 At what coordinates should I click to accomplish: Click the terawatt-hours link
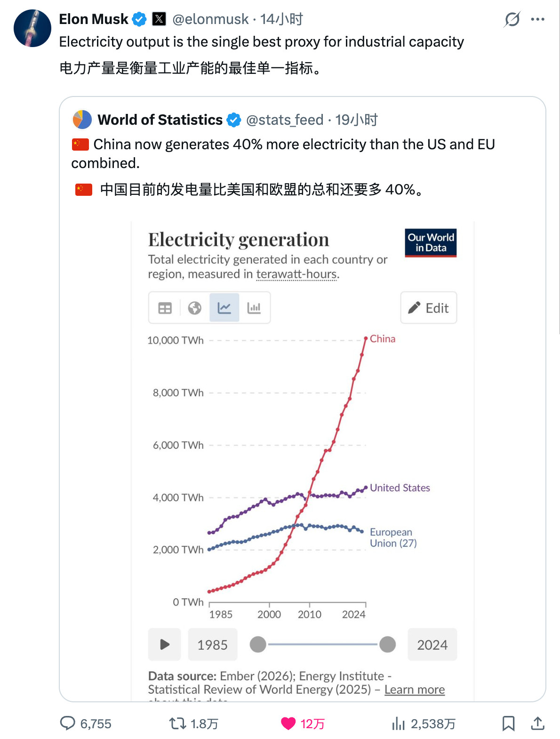pos(297,273)
